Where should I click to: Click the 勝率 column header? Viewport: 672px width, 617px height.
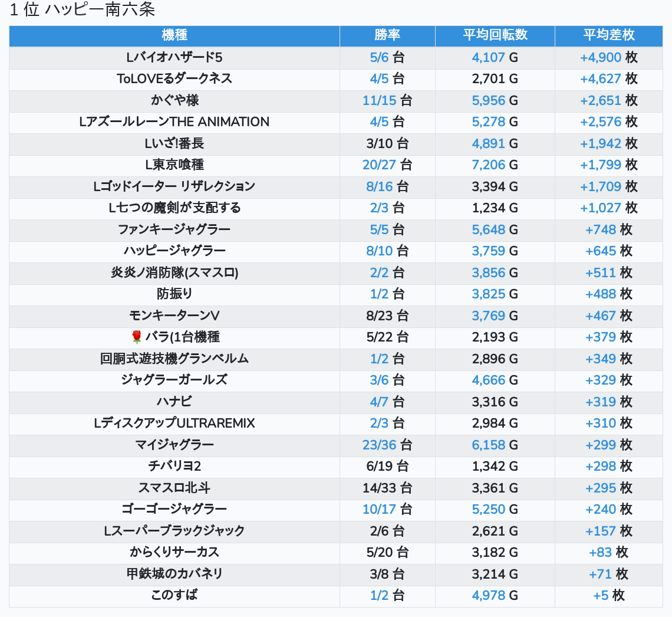387,35
